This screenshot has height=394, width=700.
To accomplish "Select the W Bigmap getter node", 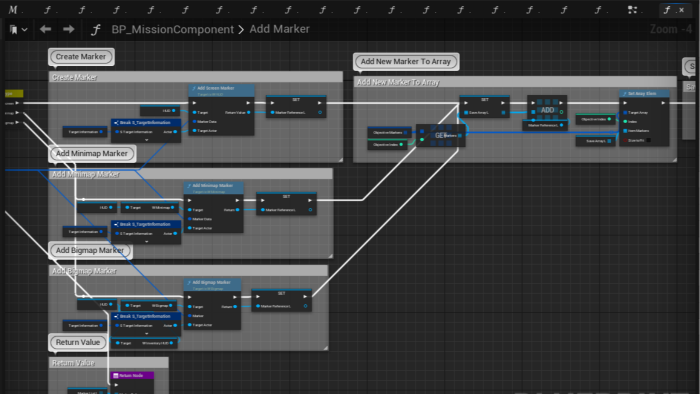I will point(149,306).
